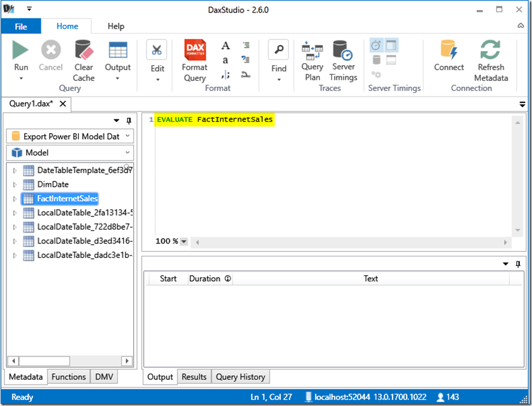Click the server icon beside localhost:52044

308,397
